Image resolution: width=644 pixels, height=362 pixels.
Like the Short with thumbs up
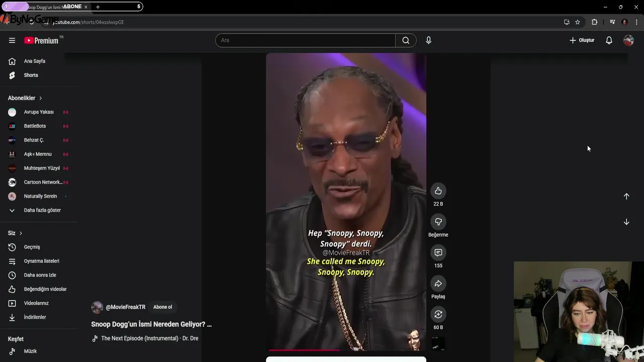click(x=438, y=191)
